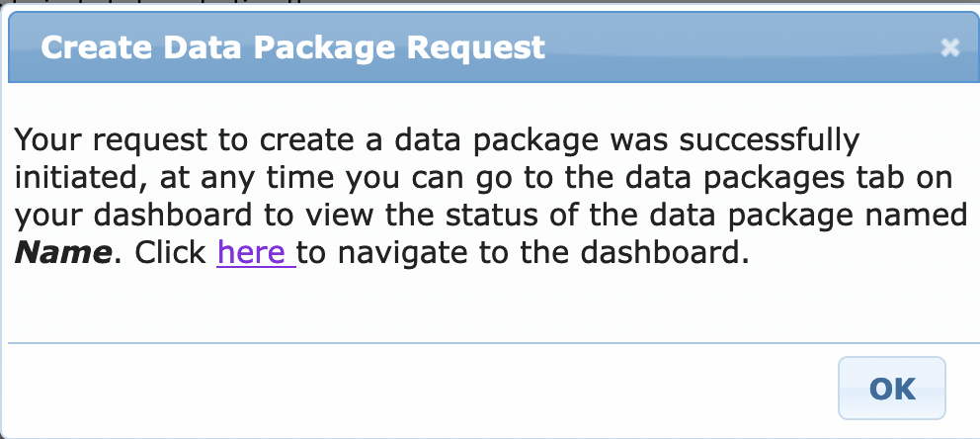Click the empty footer area beside OK

point(419,389)
